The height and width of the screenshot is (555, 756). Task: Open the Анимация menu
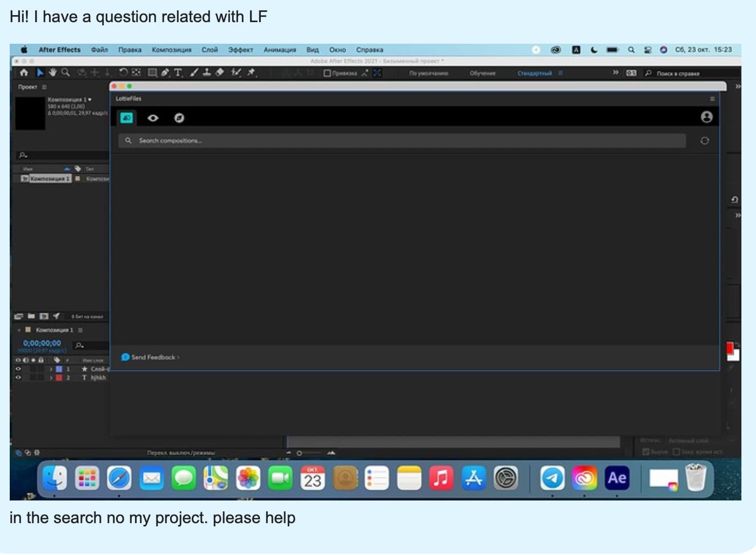pyautogui.click(x=280, y=50)
